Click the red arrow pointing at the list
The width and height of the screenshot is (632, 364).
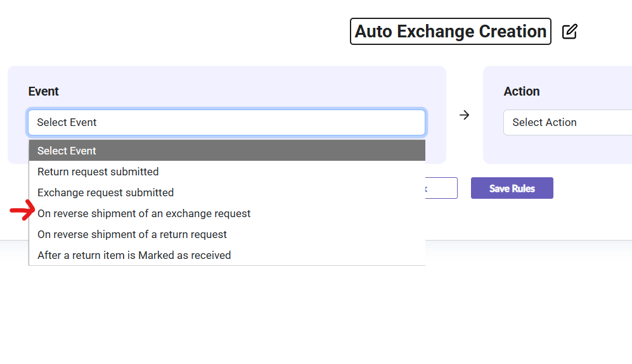[x=22, y=211]
